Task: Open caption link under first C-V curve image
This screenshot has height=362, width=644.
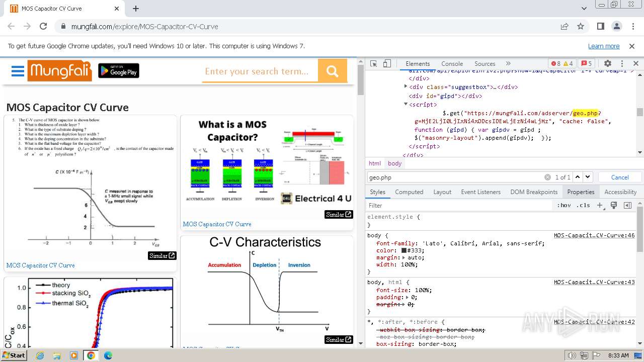Action: click(x=40, y=265)
